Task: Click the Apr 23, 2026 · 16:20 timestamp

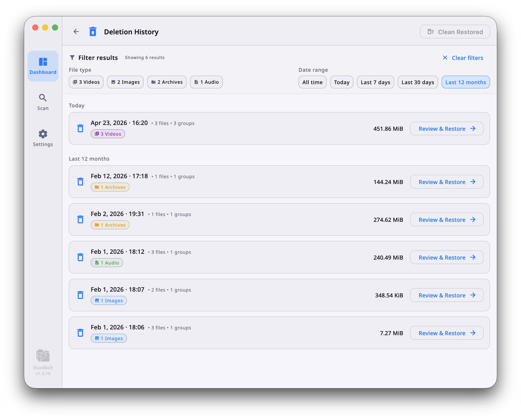Action: tap(119, 123)
